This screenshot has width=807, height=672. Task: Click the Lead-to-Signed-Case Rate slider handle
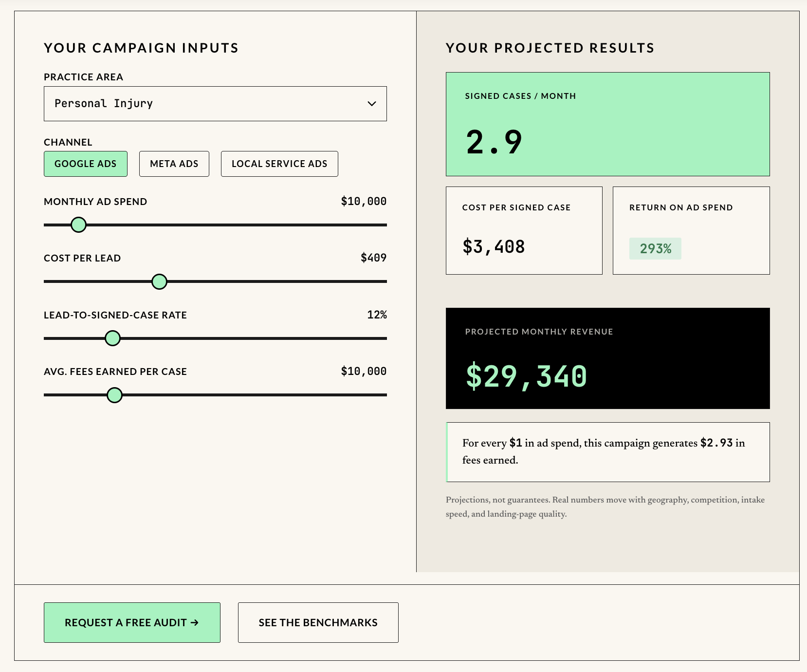[x=112, y=338]
